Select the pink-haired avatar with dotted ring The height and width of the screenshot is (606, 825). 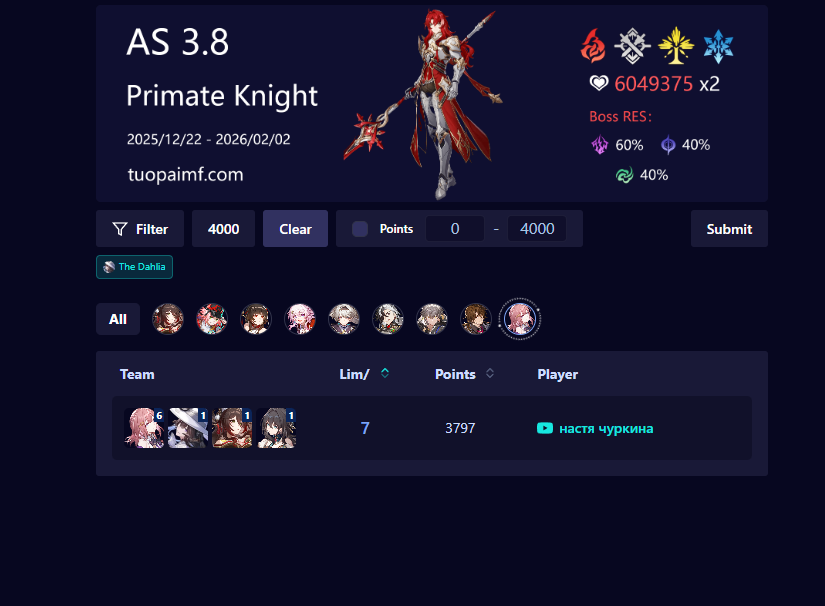tap(520, 319)
